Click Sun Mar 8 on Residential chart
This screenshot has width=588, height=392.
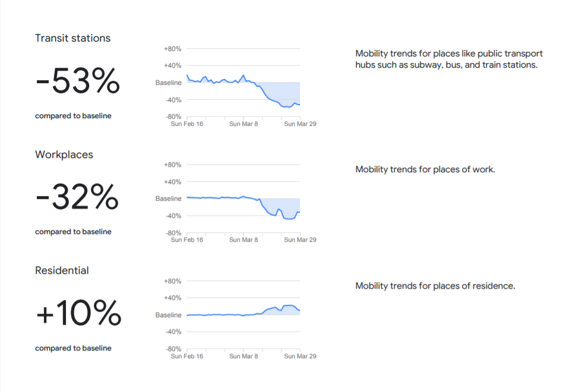click(x=244, y=356)
